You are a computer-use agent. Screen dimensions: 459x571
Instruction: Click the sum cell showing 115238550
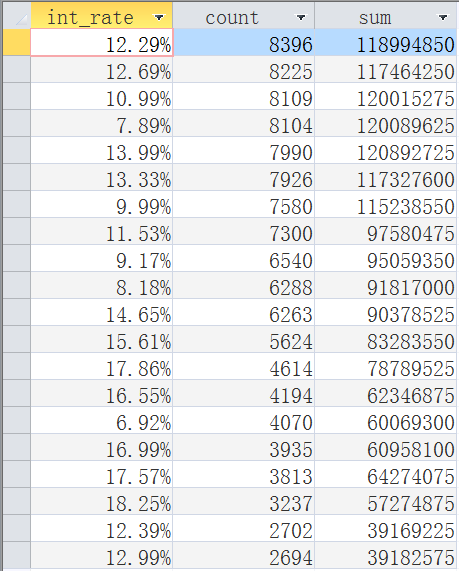386,204
